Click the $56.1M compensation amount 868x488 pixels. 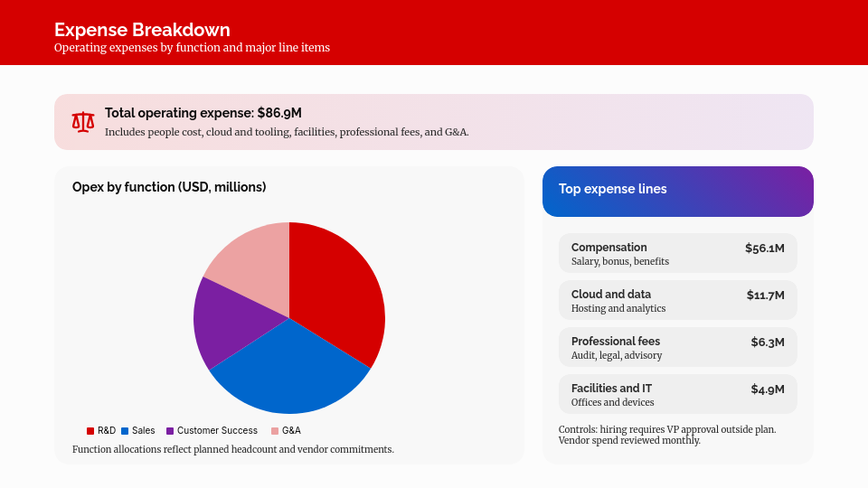coord(764,248)
